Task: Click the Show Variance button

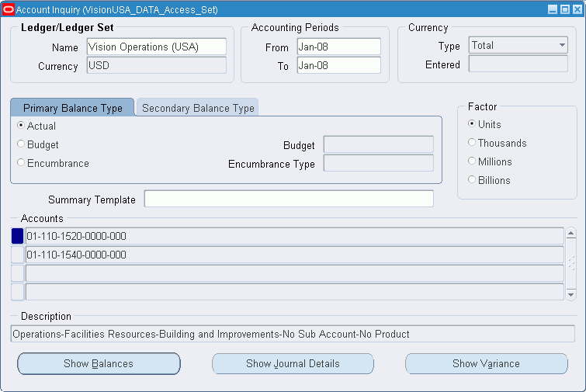Action: pyautogui.click(x=486, y=363)
